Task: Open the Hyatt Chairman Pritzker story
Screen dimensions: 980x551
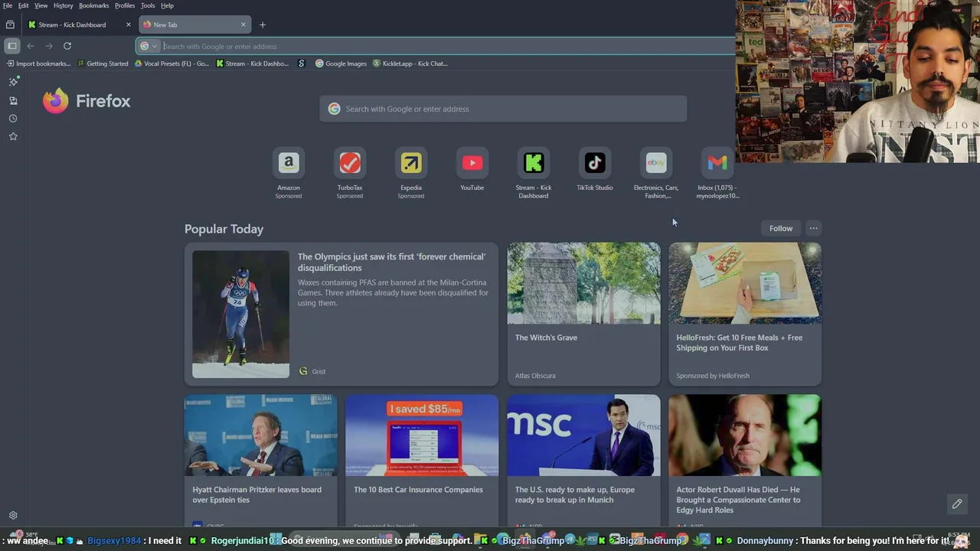Action: pyautogui.click(x=260, y=461)
